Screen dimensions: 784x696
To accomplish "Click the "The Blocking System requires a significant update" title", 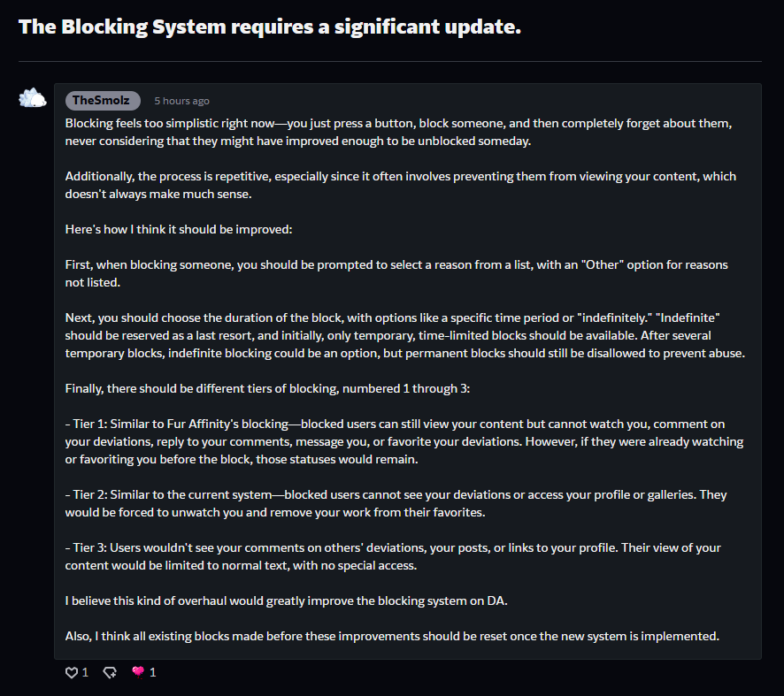I will point(270,27).
